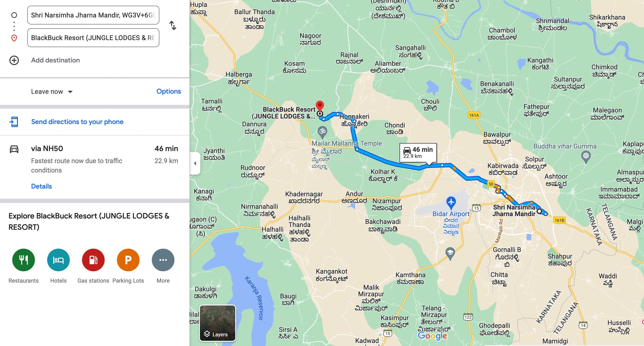This screenshot has width=644, height=346.
Task: Click the Add destination plus icon
Action: [14, 60]
